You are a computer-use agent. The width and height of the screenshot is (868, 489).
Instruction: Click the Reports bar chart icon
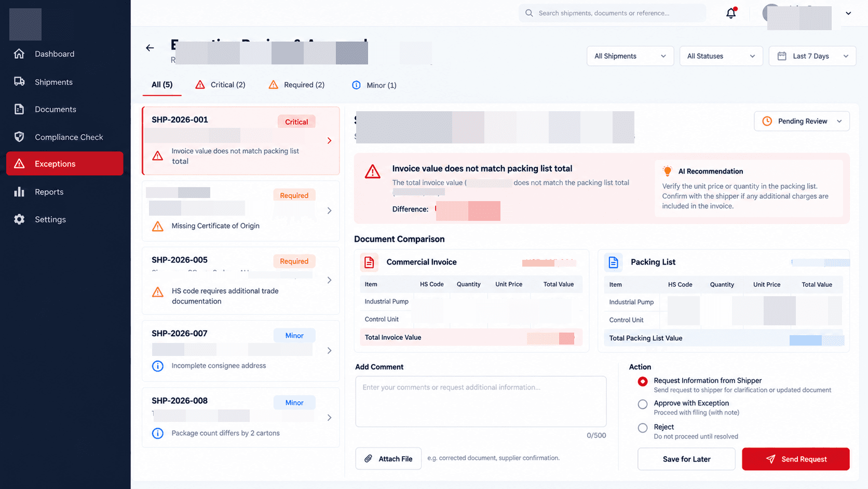tap(19, 192)
